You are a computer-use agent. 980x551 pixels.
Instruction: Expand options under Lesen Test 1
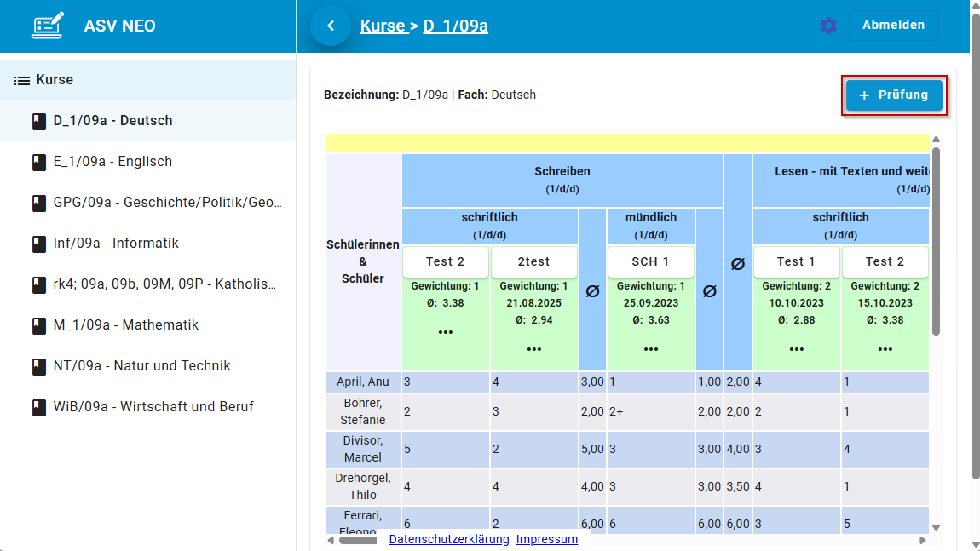pyautogui.click(x=797, y=348)
